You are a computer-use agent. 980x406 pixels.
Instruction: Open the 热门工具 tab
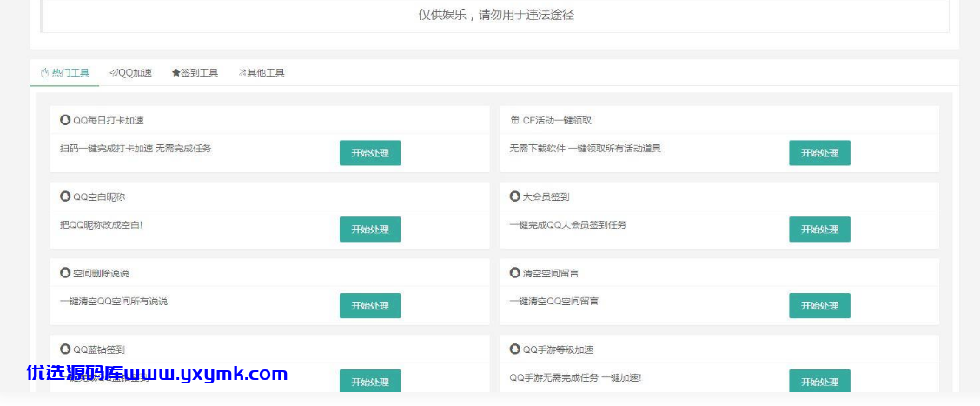pyautogui.click(x=65, y=72)
